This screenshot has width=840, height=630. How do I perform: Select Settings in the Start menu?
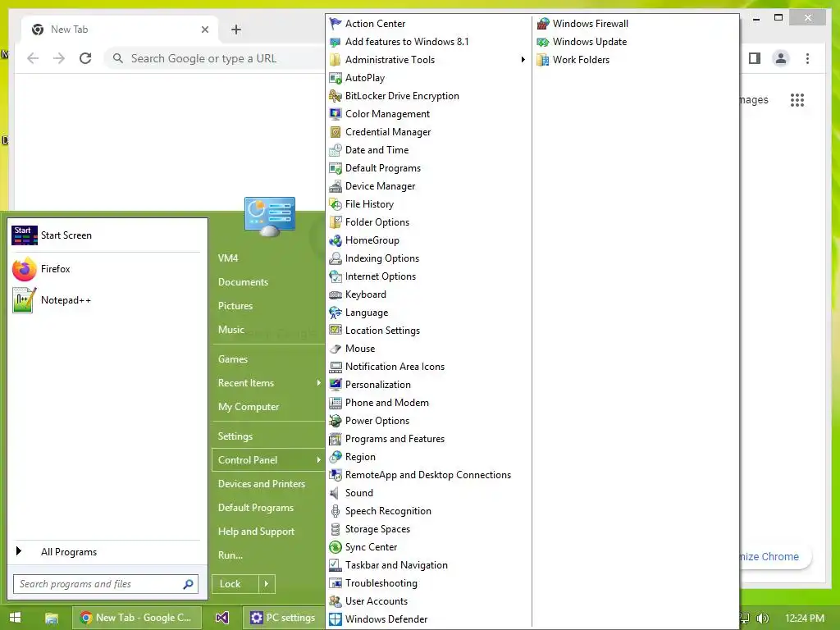[235, 436]
